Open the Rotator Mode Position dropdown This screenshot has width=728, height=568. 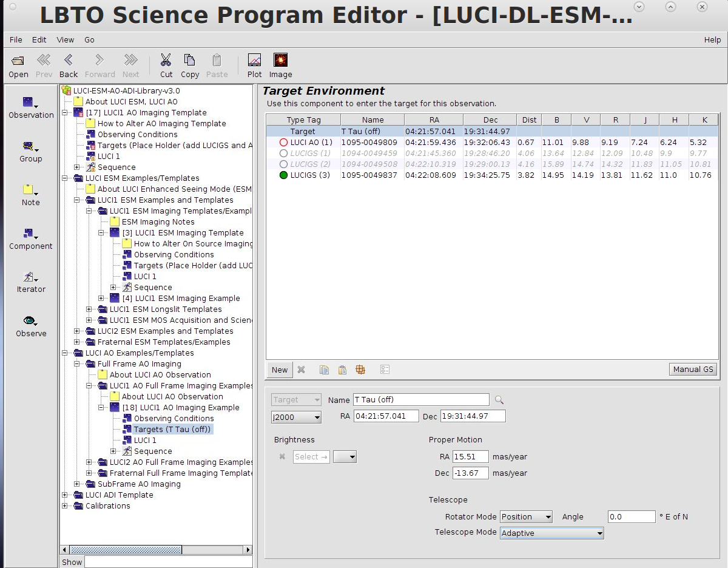tap(526, 517)
